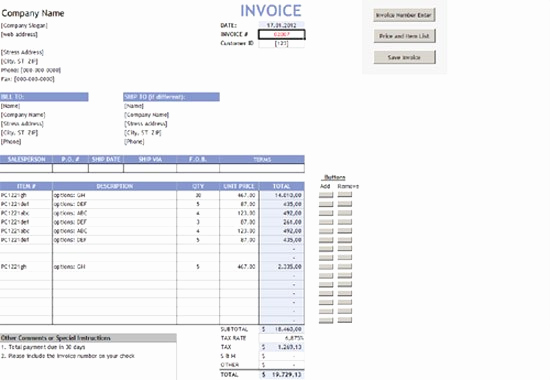The height and width of the screenshot is (380, 550).
Task: Select the OTHER amount cell
Action: (282, 365)
